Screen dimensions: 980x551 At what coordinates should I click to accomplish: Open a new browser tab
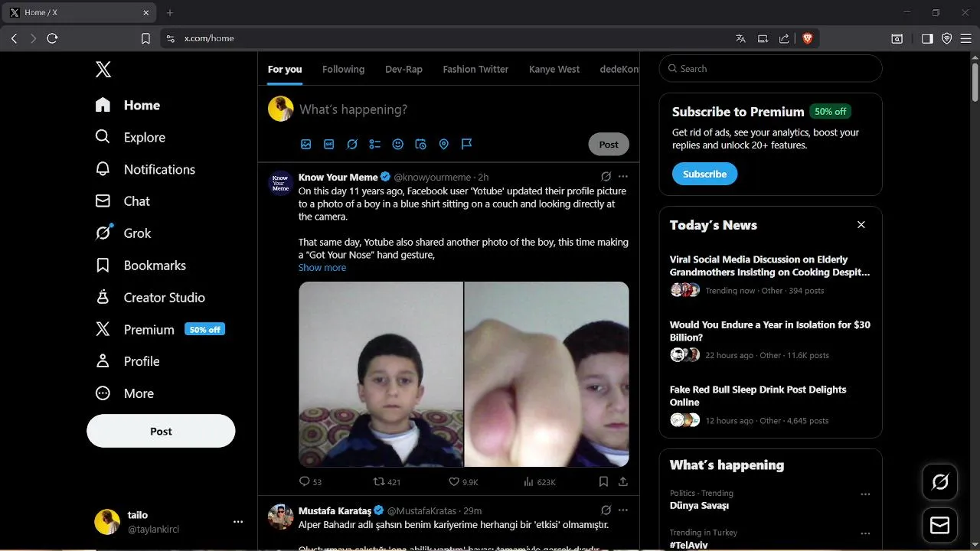tap(170, 12)
